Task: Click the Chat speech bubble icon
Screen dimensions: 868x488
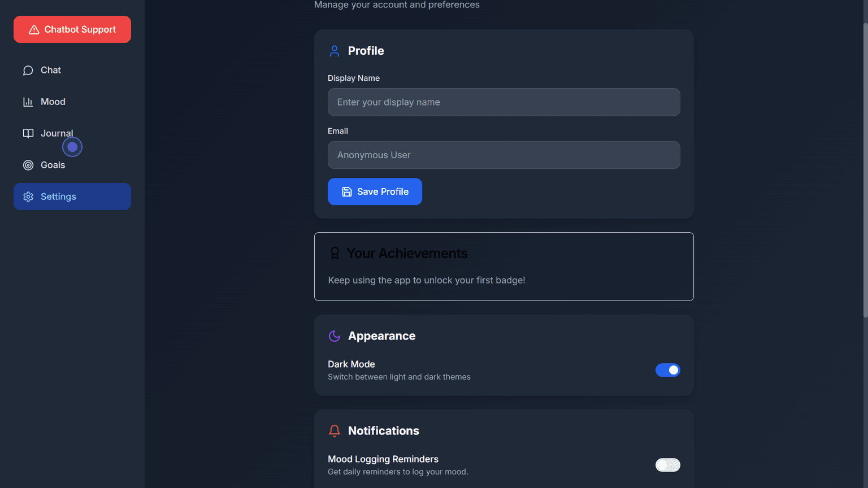Action: click(28, 71)
